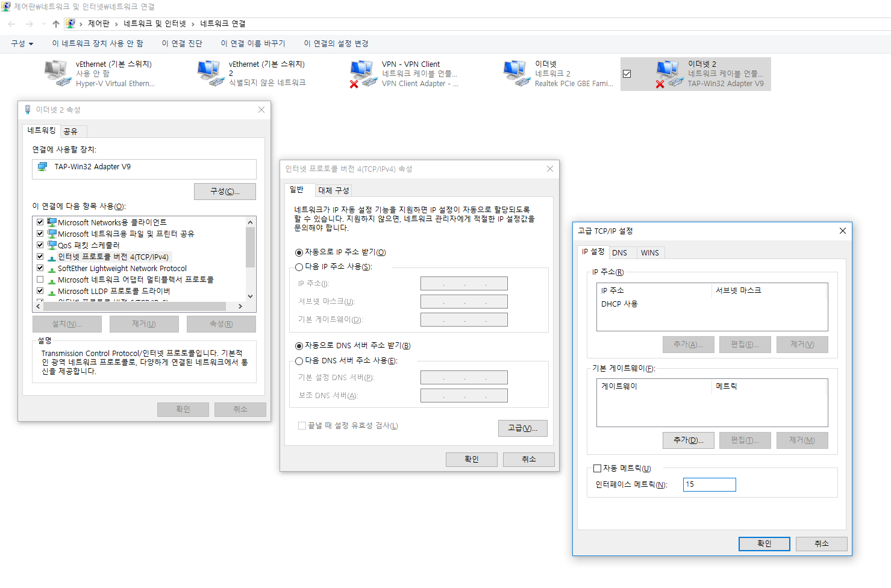This screenshot has width=891, height=588.
Task: Open the 구성 dropdown menu
Action: (x=22, y=43)
